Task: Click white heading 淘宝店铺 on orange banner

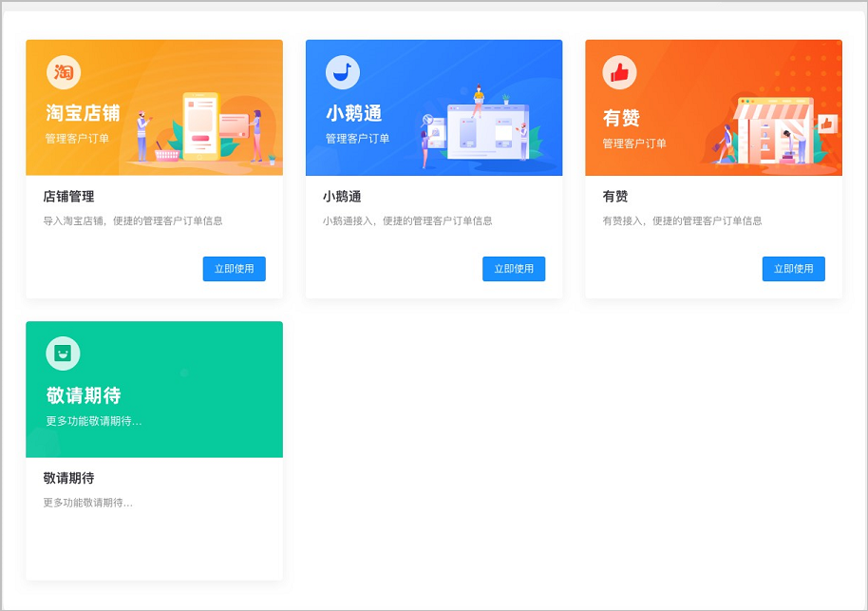Action: click(83, 113)
